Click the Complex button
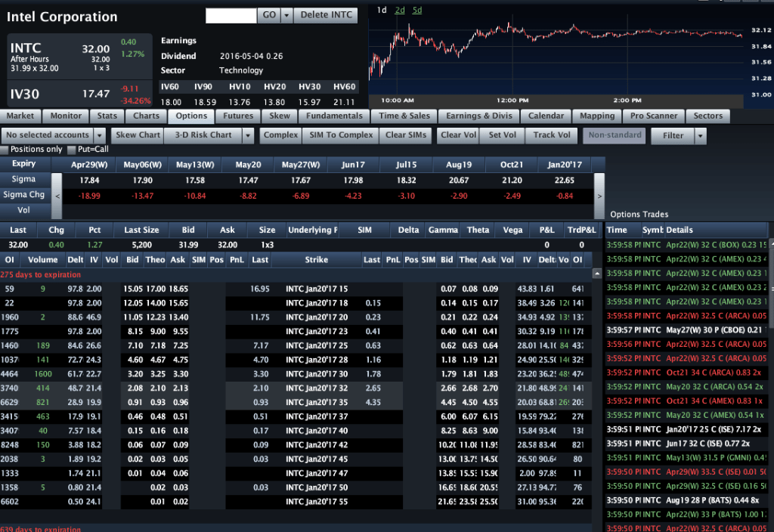The image size is (774, 532). coord(280,135)
